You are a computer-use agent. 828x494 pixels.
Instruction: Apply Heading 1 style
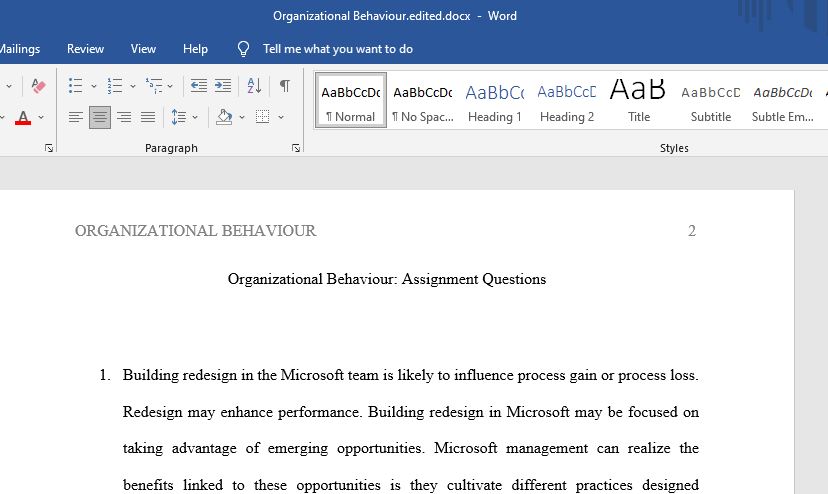495,100
